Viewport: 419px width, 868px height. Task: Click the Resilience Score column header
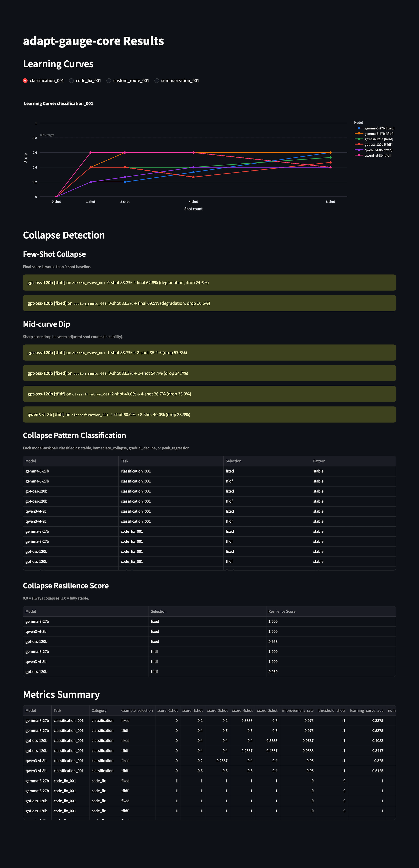(x=282, y=611)
